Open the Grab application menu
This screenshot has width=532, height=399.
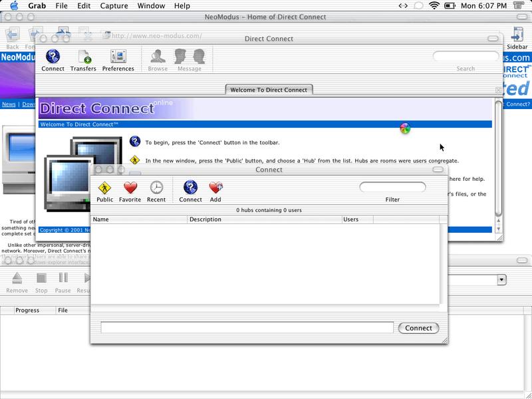point(37,6)
